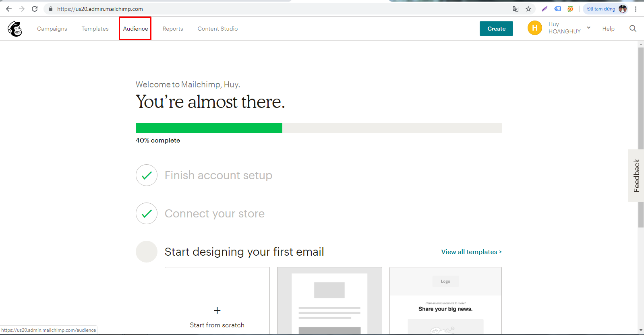Click the scrollbar down arrow
Screen dimensions: 644x335
pyautogui.click(x=641, y=331)
